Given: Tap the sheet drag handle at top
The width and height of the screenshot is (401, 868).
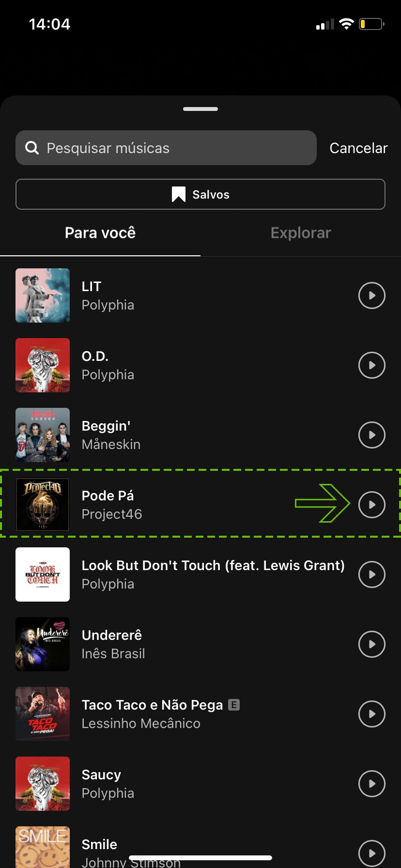Looking at the screenshot, I should (200, 109).
